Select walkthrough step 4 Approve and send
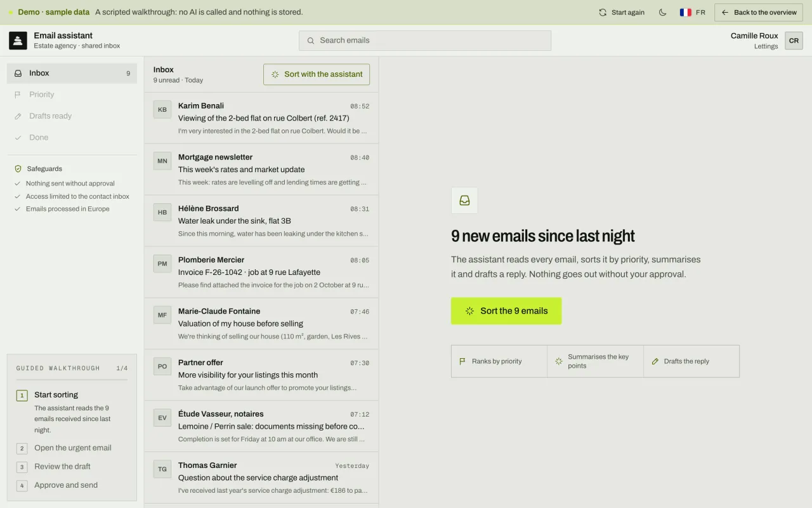This screenshot has width=812, height=508. [72, 485]
